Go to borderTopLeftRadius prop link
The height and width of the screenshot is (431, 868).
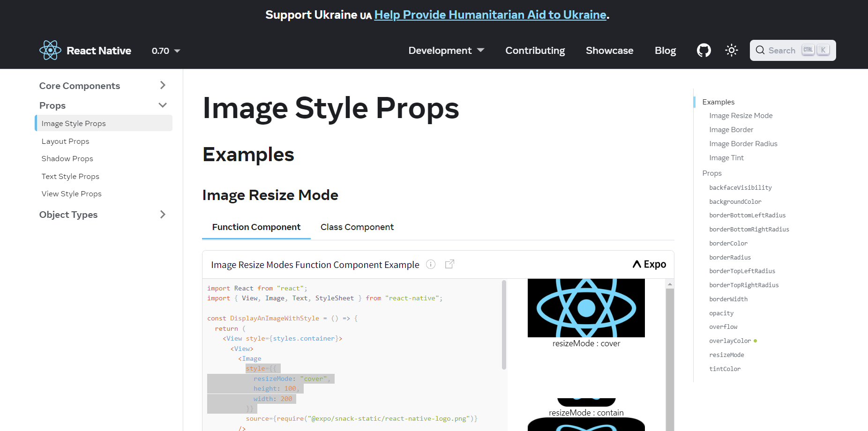(742, 271)
